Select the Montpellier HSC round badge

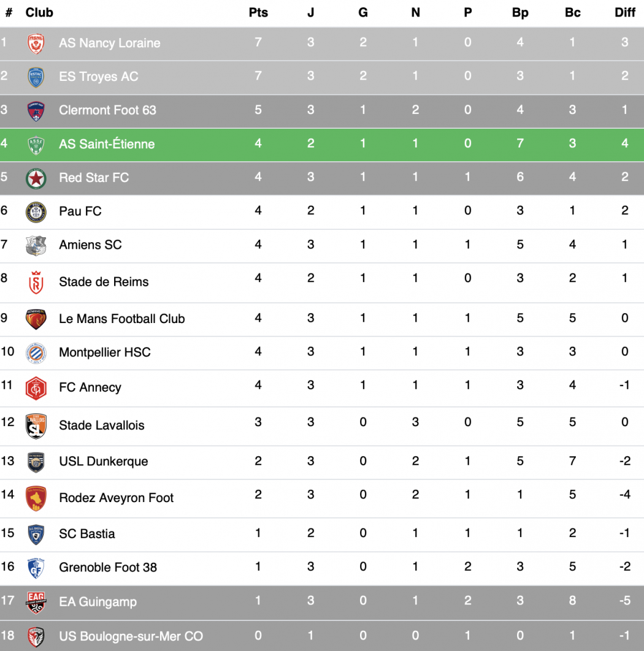[36, 353]
